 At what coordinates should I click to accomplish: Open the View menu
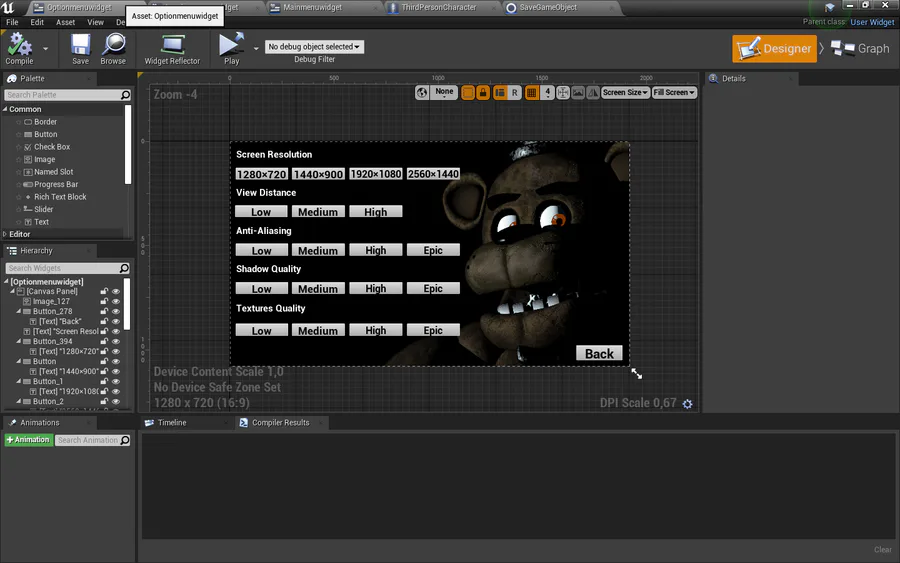click(x=95, y=22)
